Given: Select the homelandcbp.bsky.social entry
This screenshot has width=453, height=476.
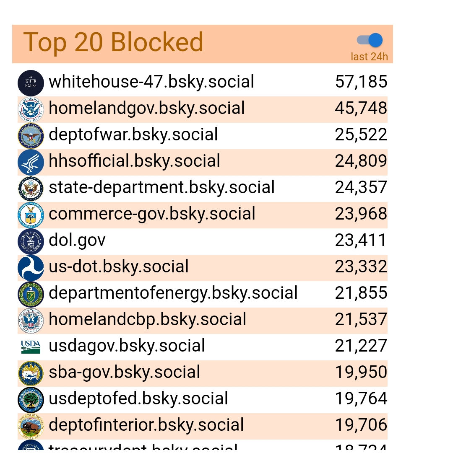Looking at the screenshot, I should click(147, 319).
